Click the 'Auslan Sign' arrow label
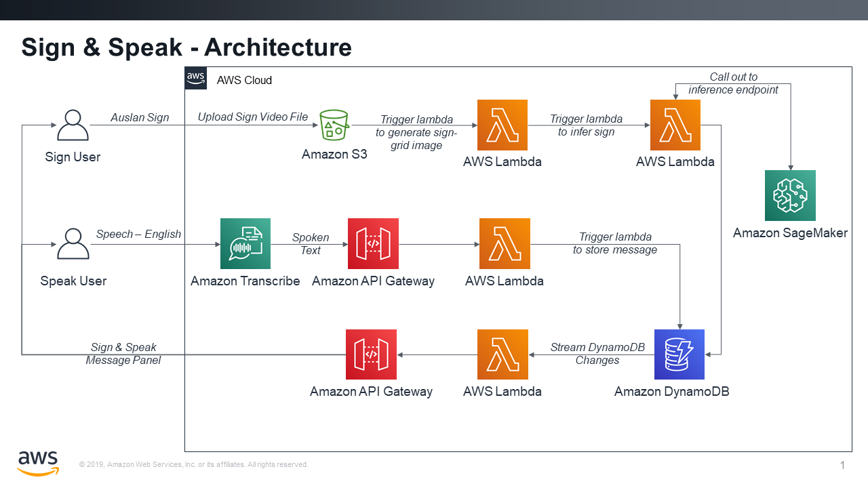The image size is (868, 488). [140, 117]
